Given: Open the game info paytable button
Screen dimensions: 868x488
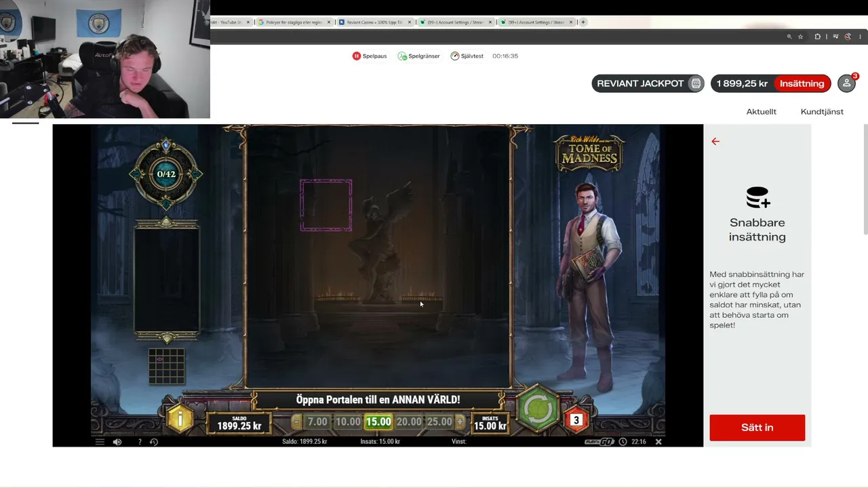Looking at the screenshot, I should click(180, 420).
